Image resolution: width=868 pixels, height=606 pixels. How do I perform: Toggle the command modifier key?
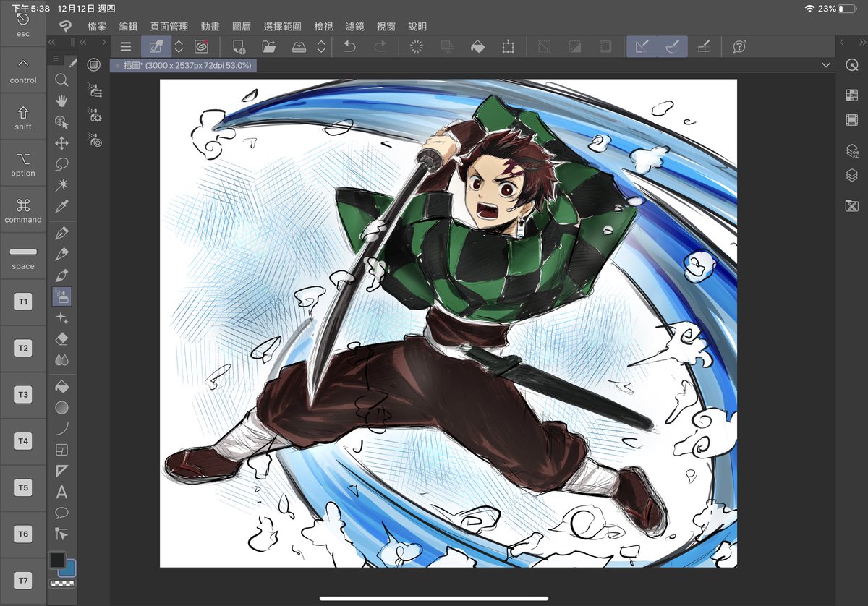tap(23, 210)
